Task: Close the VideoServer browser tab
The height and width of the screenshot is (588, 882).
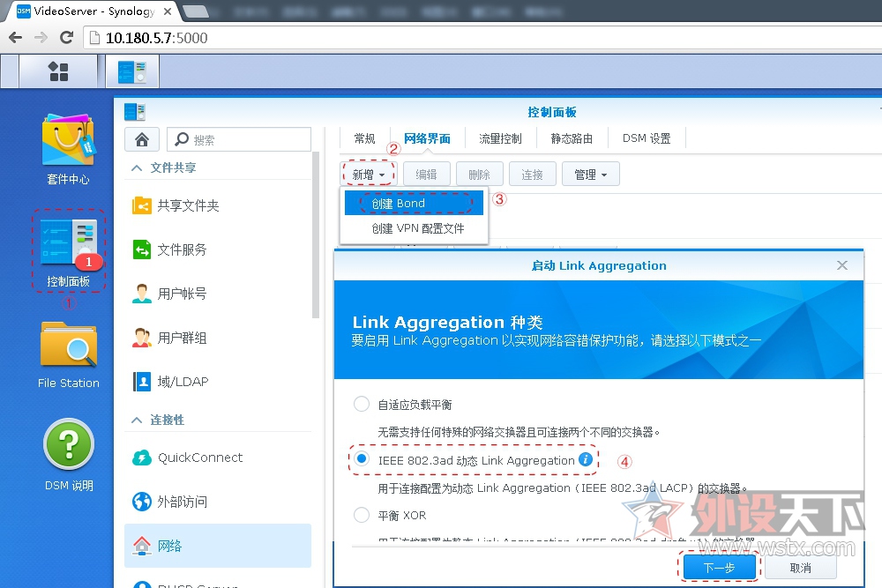Action: pos(167,11)
